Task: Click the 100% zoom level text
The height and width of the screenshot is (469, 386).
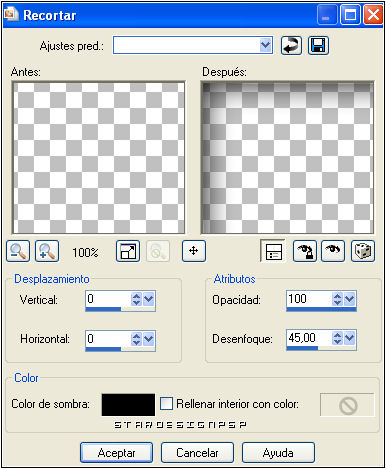Action: pyautogui.click(x=85, y=252)
